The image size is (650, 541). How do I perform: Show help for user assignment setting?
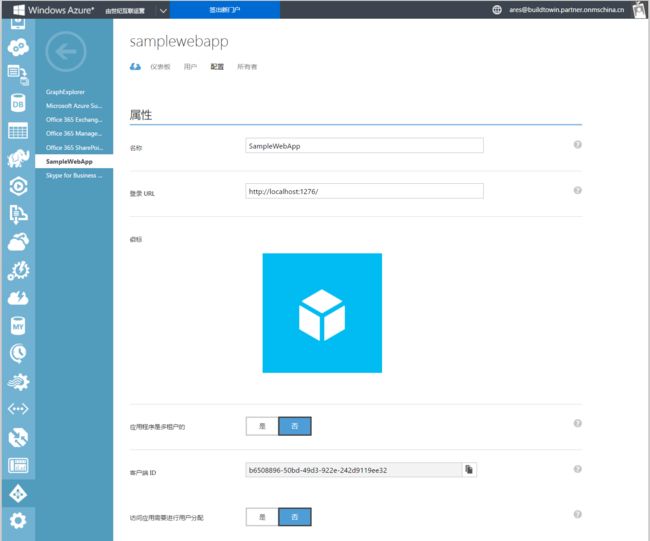tap(577, 514)
